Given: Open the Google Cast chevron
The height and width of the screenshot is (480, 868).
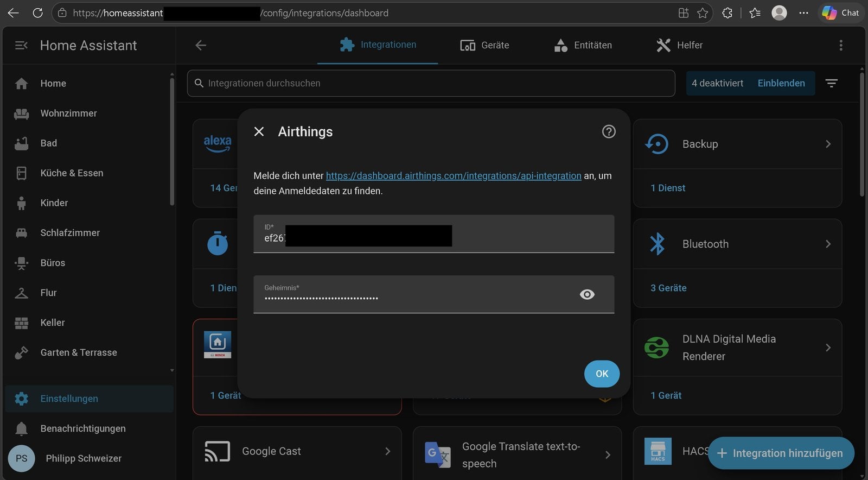Looking at the screenshot, I should click(x=387, y=451).
